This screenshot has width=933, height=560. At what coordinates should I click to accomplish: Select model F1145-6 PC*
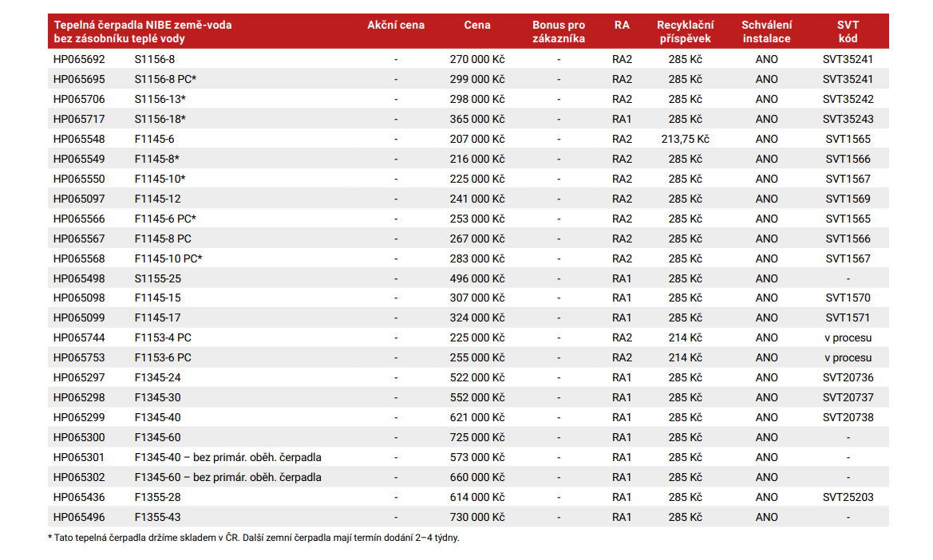point(165,219)
